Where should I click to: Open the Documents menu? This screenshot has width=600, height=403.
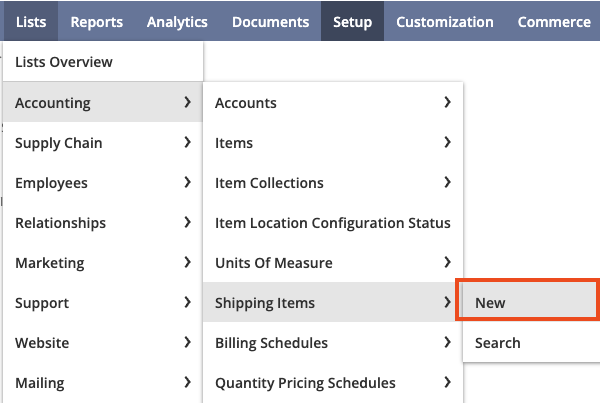point(270,21)
